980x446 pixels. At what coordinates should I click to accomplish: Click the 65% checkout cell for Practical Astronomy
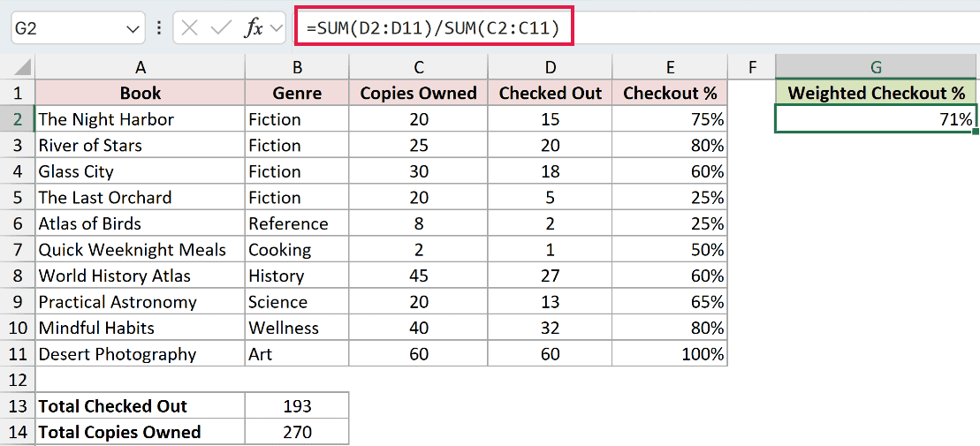(x=670, y=302)
